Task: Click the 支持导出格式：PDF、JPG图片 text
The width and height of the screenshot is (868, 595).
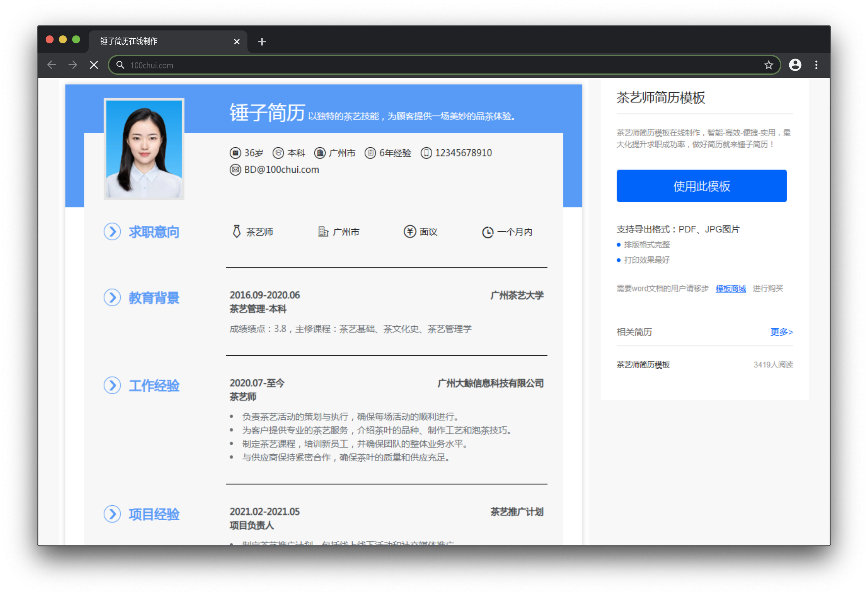Action: tap(677, 229)
